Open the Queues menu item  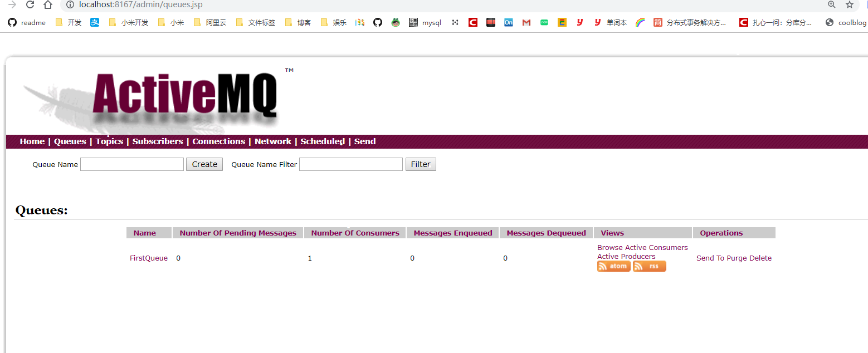click(70, 141)
